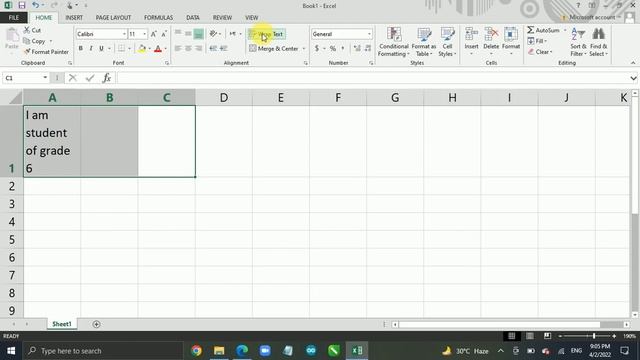The width and height of the screenshot is (640, 360).
Task: Apply Percent Style with the % icon
Action: click(x=333, y=48)
